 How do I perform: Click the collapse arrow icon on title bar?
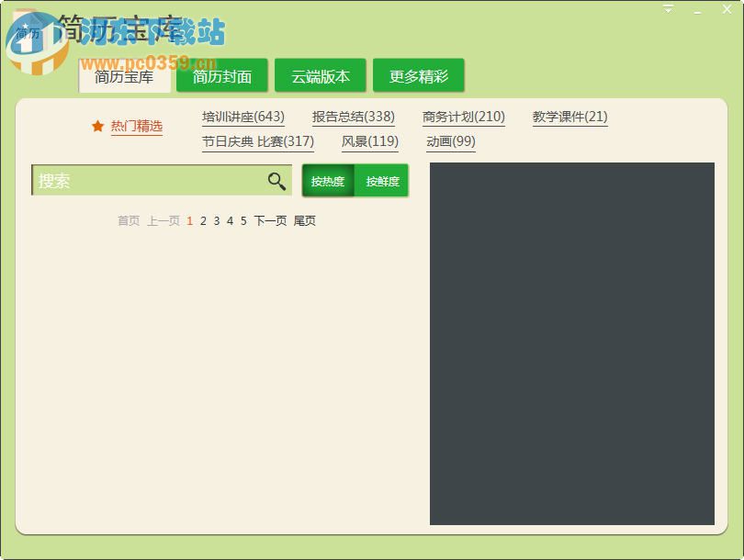point(668,9)
